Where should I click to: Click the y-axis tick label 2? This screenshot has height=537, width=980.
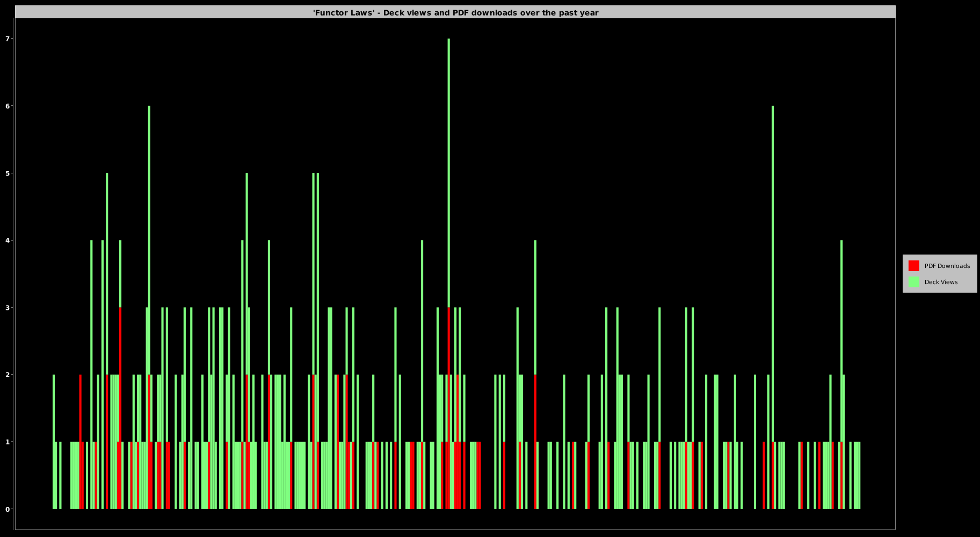[x=8, y=374]
